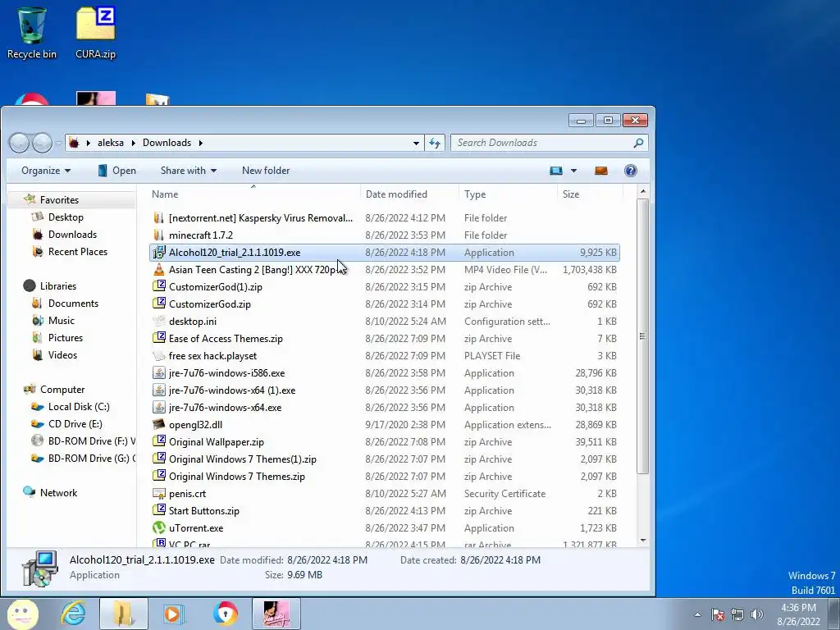Open the Organize dropdown menu
Screen dimensions: 840x630
coord(46,171)
